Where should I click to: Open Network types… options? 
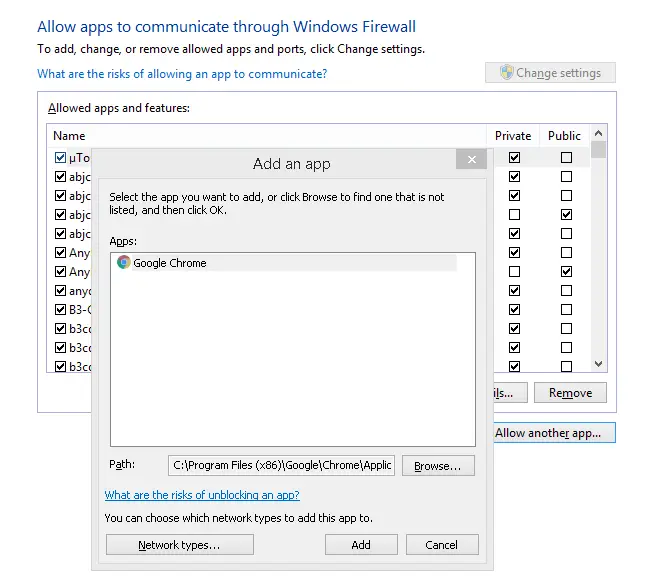point(180,545)
